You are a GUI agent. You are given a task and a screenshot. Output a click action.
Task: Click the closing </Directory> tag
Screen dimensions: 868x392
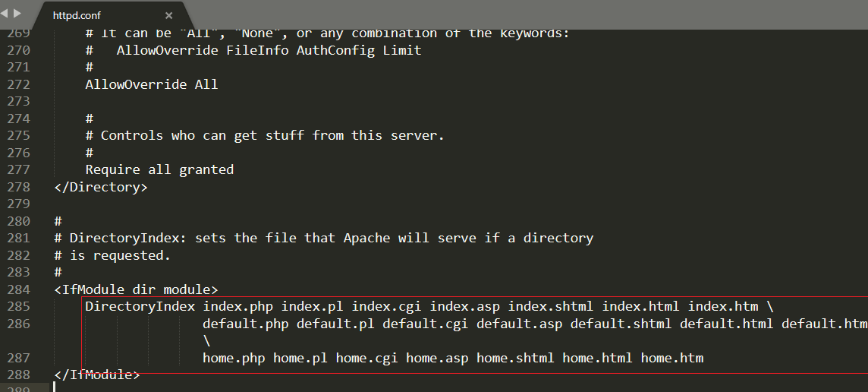click(x=101, y=187)
